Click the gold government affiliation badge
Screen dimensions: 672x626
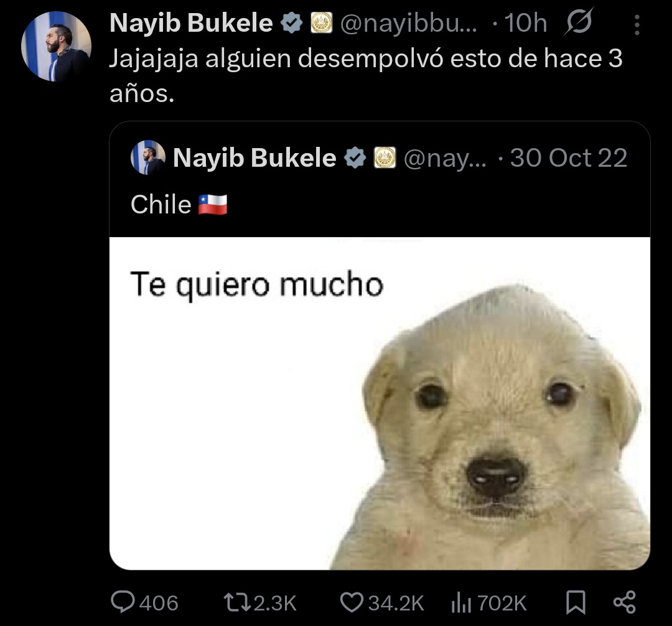coord(321,22)
